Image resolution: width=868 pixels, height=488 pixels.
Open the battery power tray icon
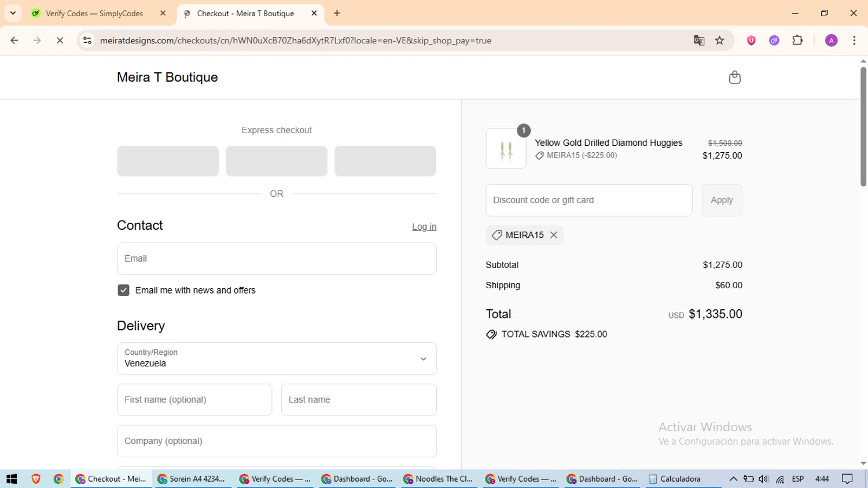tap(749, 479)
